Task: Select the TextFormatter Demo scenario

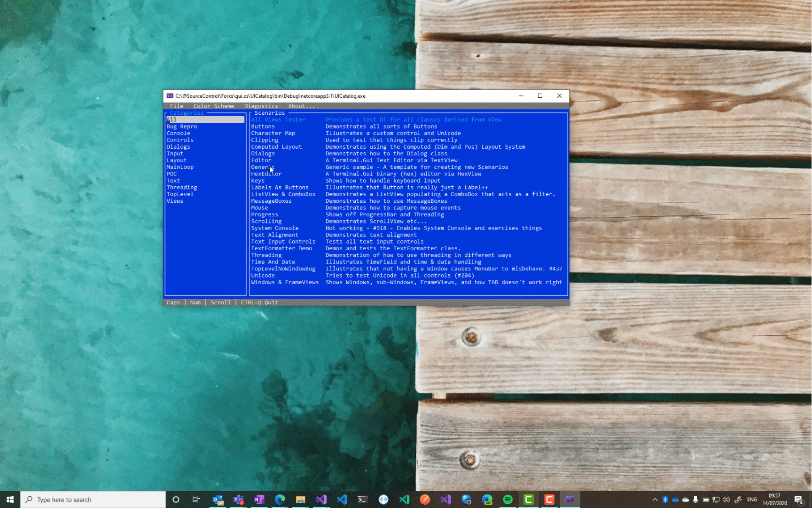Action: (x=281, y=248)
